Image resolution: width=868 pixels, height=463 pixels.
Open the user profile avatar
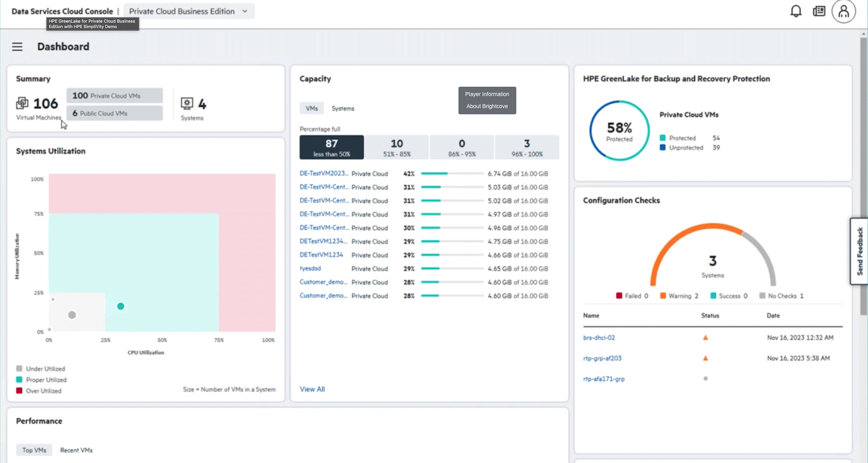(844, 11)
